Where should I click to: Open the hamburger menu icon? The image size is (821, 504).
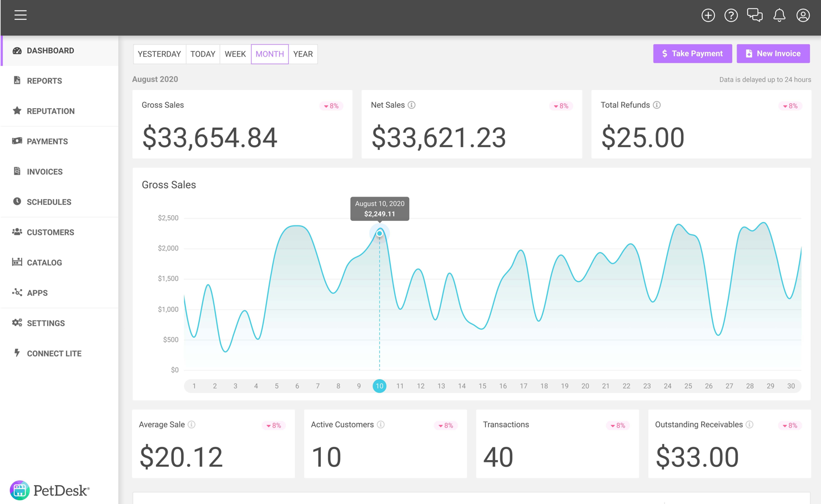click(21, 15)
